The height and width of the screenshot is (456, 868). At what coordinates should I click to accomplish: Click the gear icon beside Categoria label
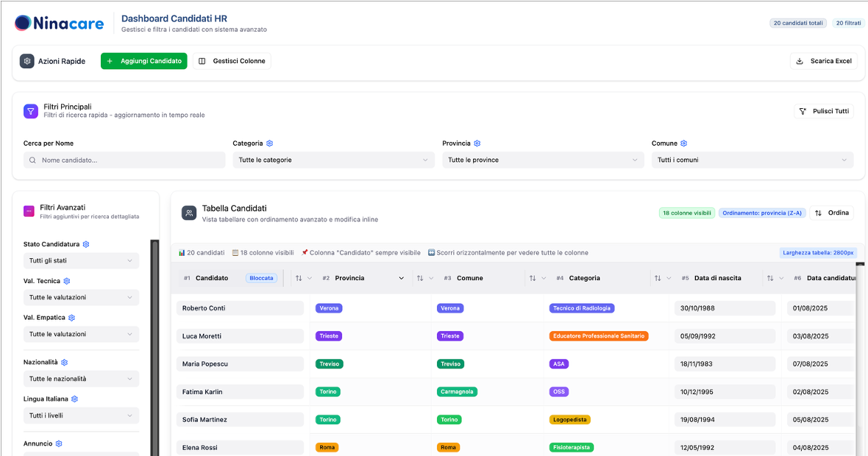pos(270,143)
